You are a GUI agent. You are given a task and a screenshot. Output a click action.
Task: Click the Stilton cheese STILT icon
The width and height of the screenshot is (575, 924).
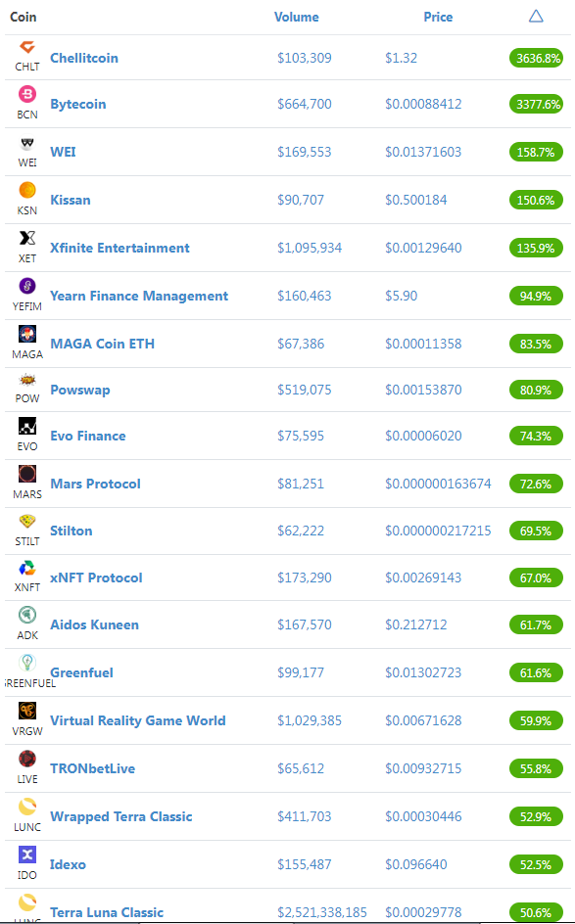[27, 521]
